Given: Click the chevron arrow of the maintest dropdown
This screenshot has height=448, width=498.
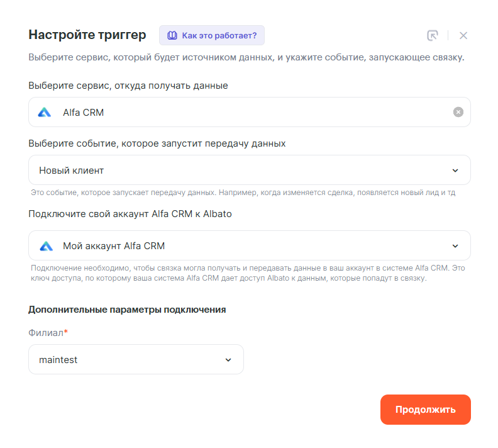Looking at the screenshot, I should tap(228, 360).
